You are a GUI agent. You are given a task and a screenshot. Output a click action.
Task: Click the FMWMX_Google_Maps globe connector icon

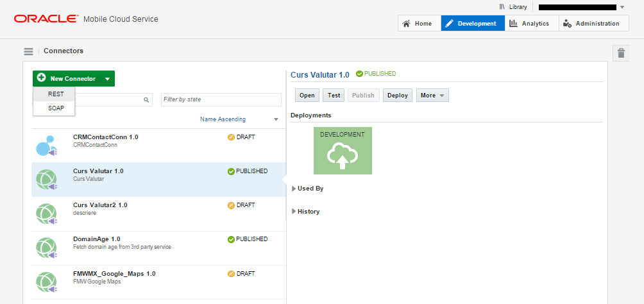[46, 282]
